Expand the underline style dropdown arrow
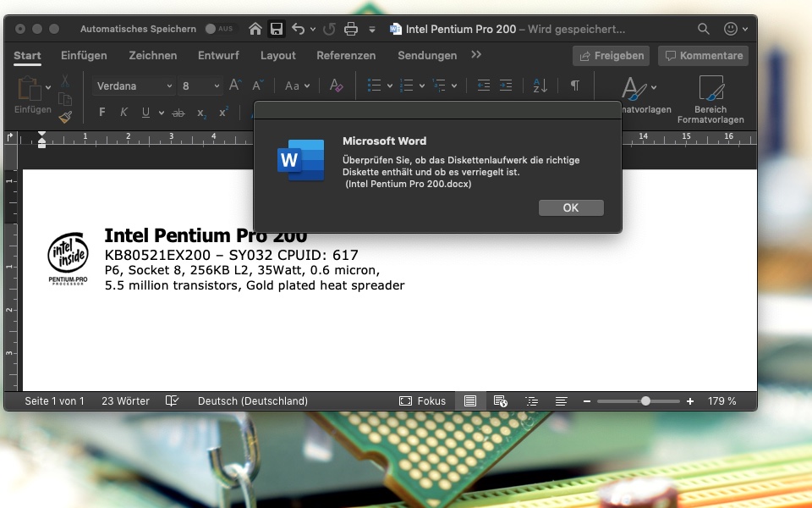The height and width of the screenshot is (508, 812). point(162,113)
